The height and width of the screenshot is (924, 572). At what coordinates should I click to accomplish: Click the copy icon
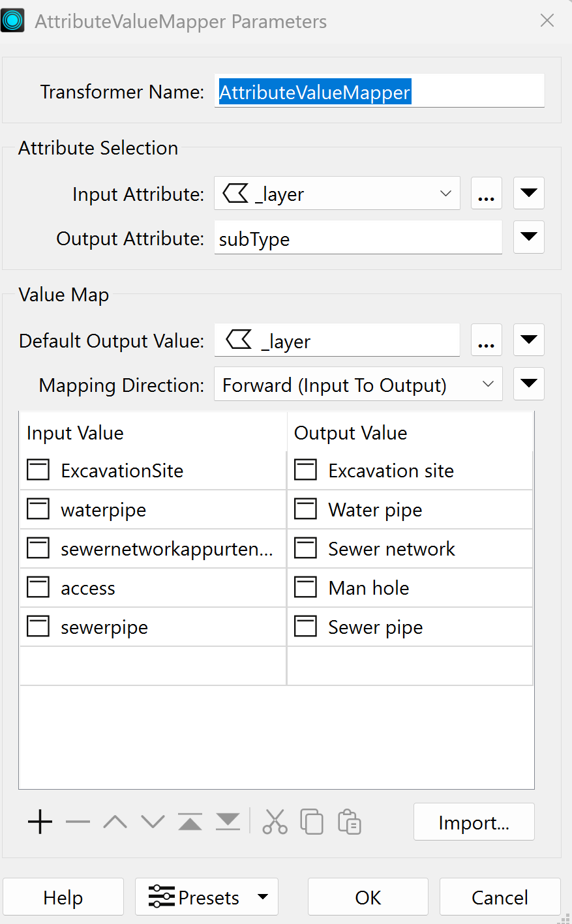[x=312, y=822]
